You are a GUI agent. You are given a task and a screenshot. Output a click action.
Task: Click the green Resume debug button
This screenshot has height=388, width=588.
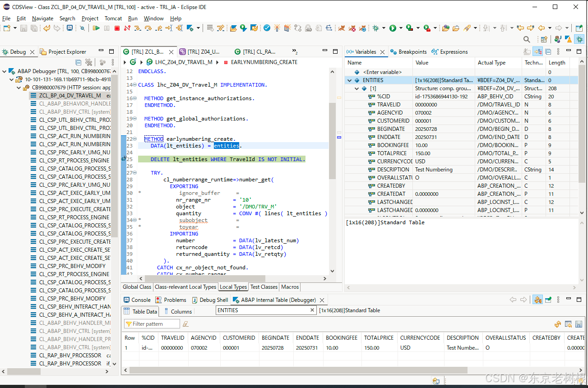[x=96, y=28]
